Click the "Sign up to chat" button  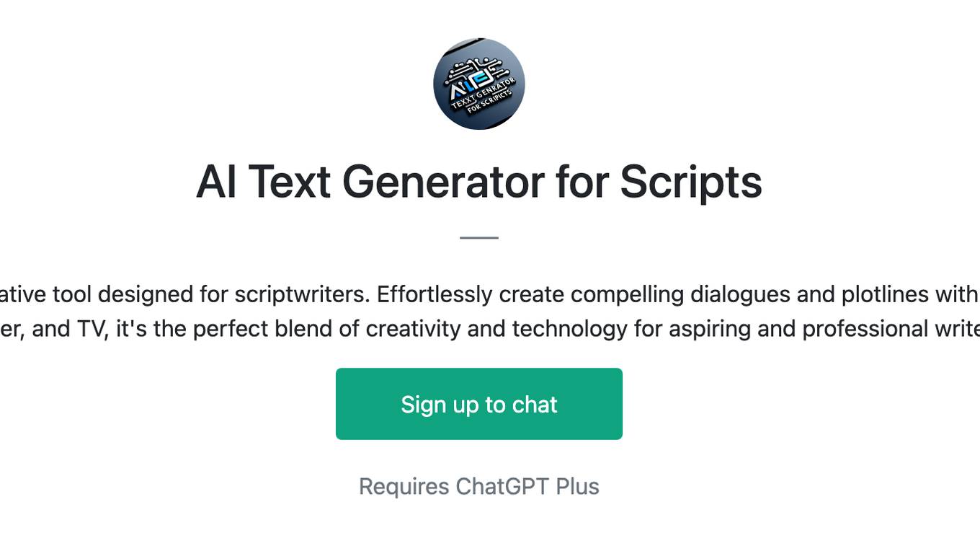(479, 404)
